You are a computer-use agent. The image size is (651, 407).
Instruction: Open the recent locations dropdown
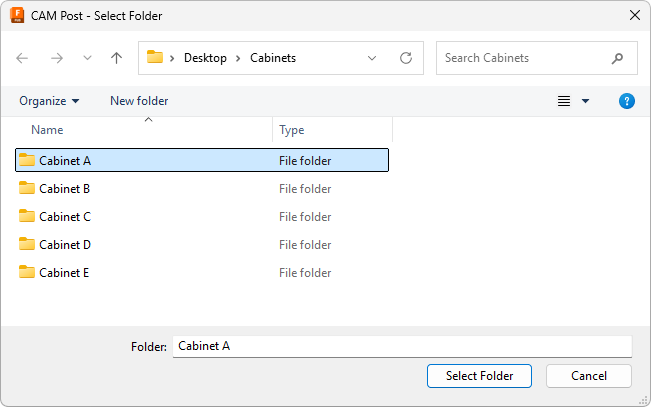click(86, 58)
